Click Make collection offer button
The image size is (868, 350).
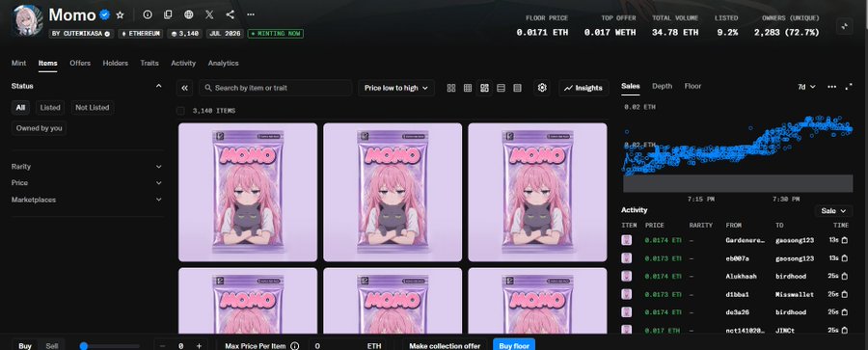click(x=445, y=345)
